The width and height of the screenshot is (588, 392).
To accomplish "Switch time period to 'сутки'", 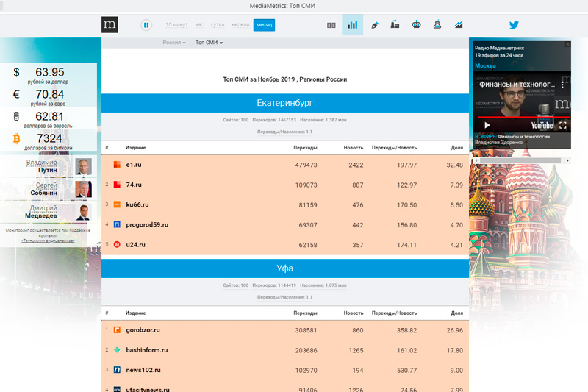I will pos(218,25).
